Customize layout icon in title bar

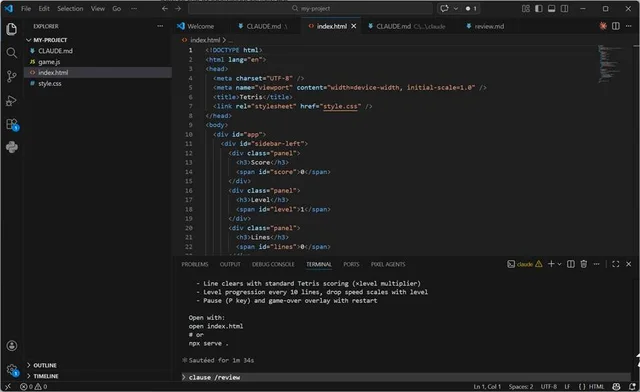click(x=526, y=9)
